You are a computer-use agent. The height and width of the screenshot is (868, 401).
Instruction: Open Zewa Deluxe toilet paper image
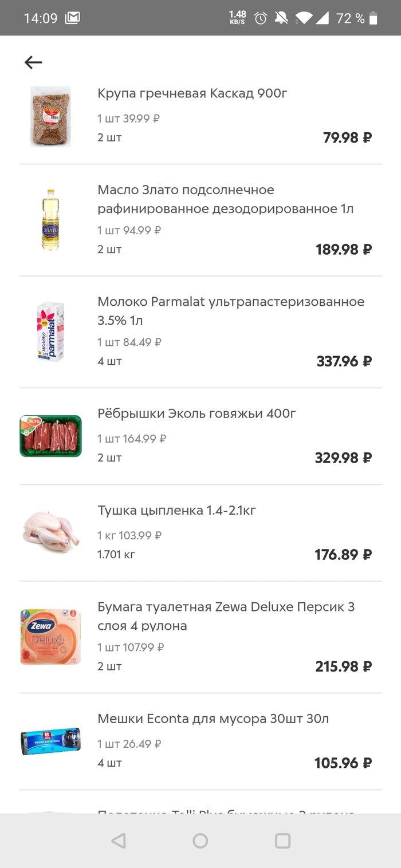50,637
